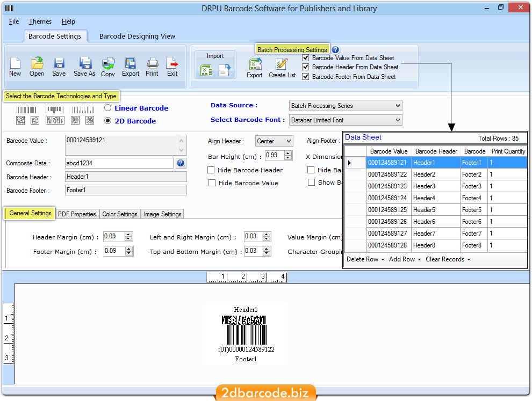The width and height of the screenshot is (532, 401).
Task: Open the Align Header dropdown
Action: [274, 141]
